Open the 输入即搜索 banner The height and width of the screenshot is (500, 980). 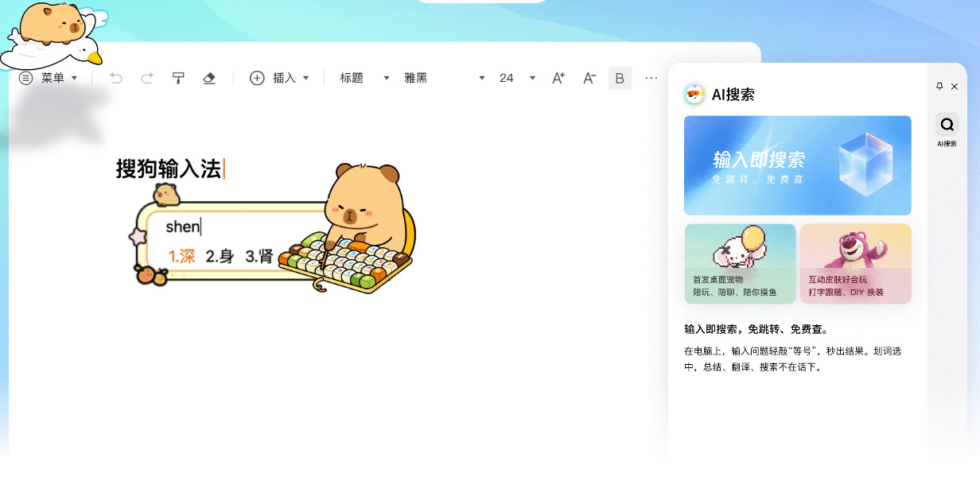click(797, 165)
